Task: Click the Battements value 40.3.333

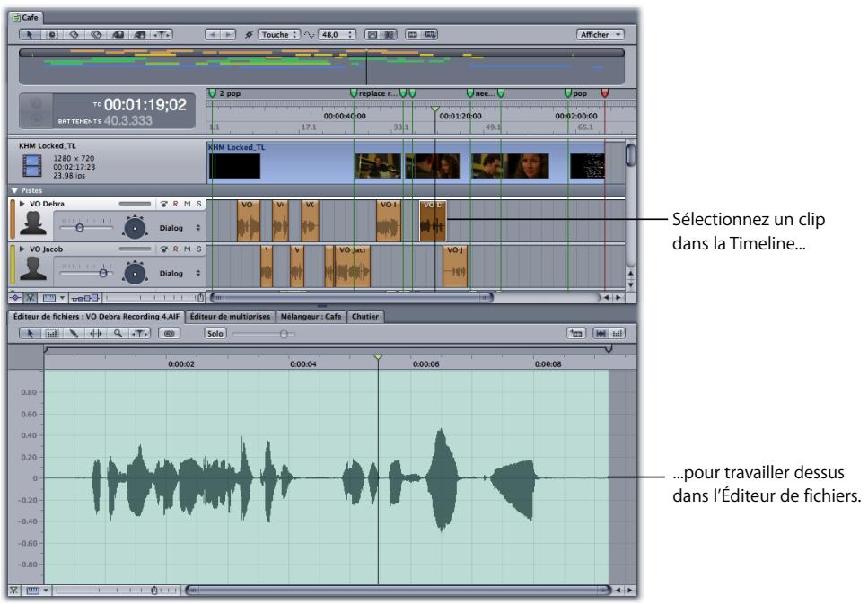Action: coord(127,120)
